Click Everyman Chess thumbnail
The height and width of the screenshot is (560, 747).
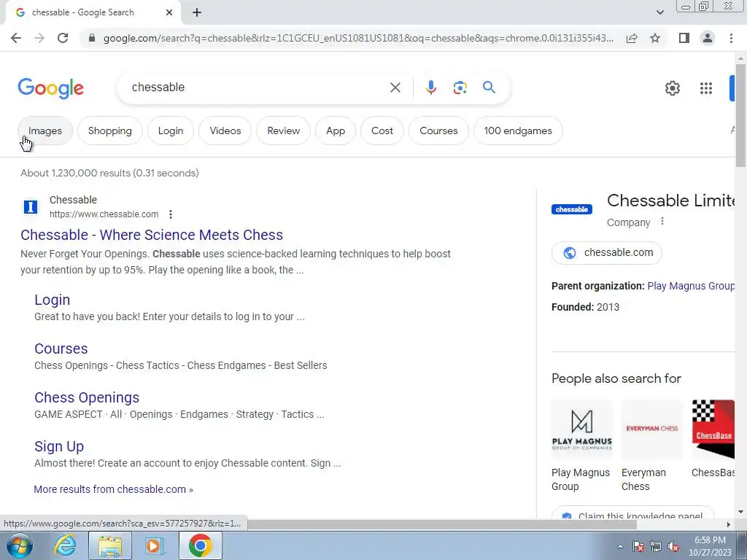pos(651,429)
